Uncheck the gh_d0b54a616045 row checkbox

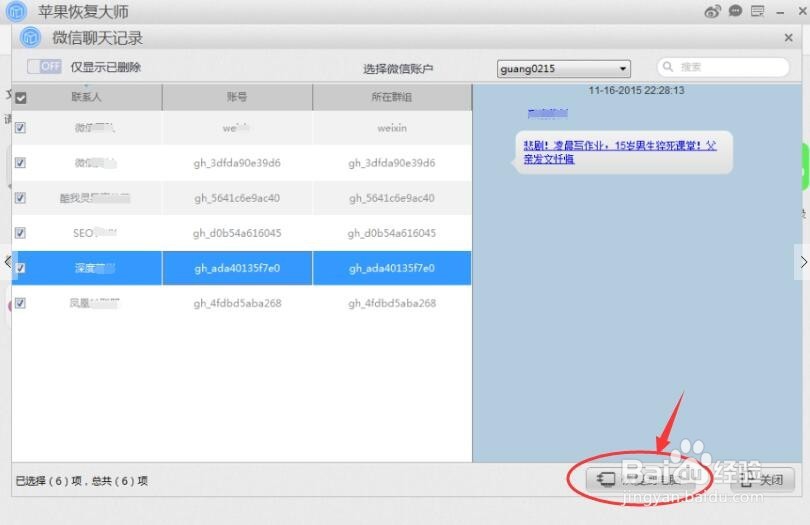(20, 233)
